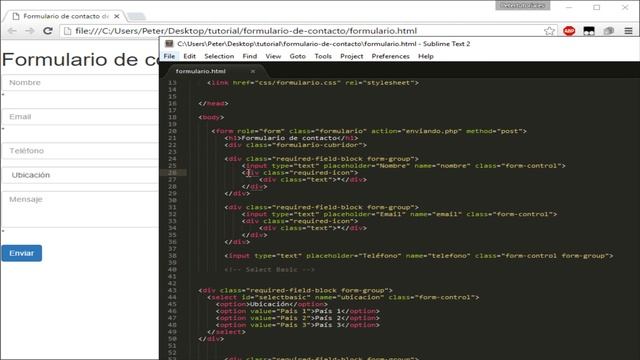Viewport: 640px width, 360px height.
Task: Open the Selection menu in Sublime Text
Action: (219, 56)
